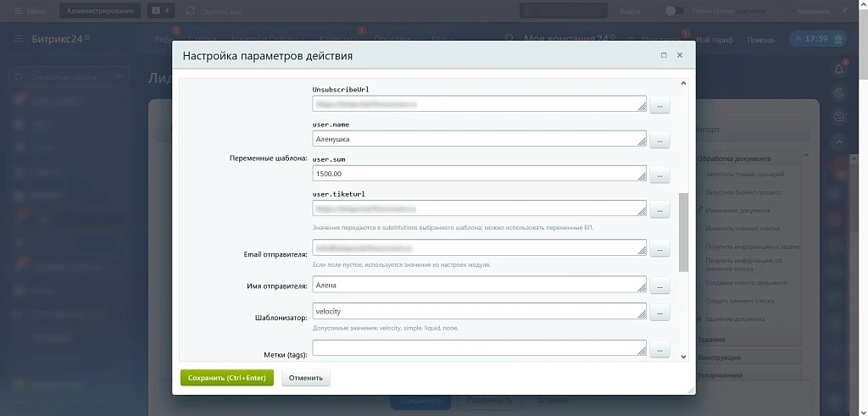Viewport: 868px width, 416px height.
Task: Open the Помощь help link
Action: point(761,40)
